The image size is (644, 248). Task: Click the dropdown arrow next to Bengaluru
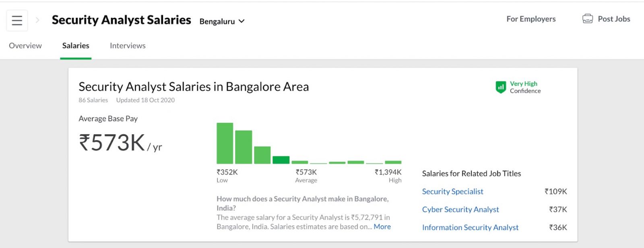coord(242,21)
